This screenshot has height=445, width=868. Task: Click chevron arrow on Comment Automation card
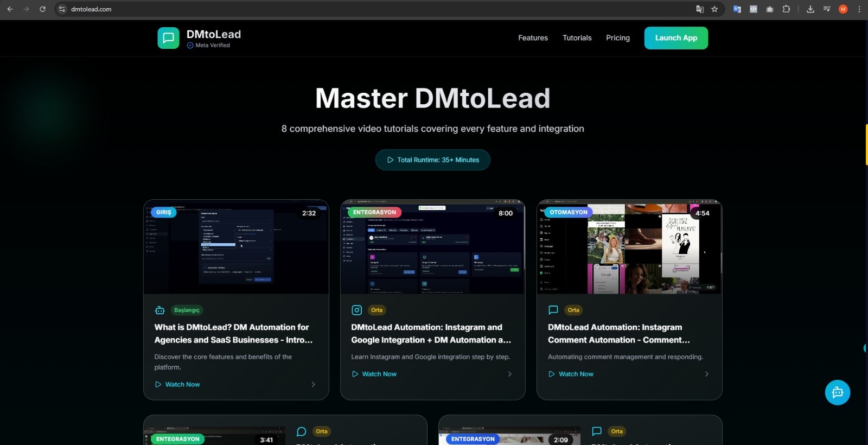coord(706,374)
